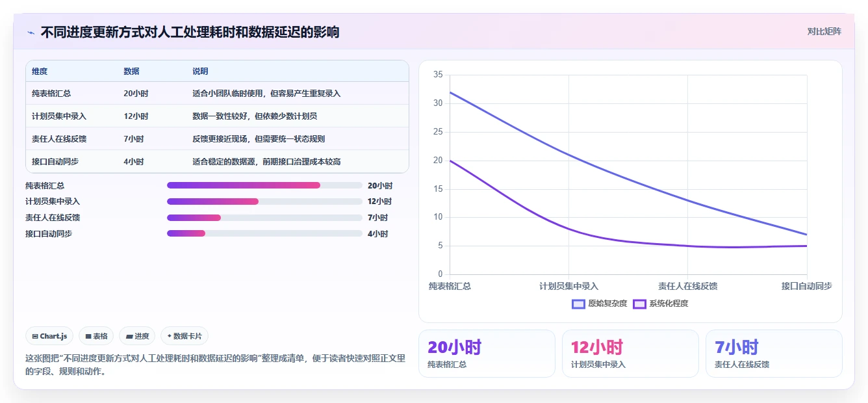
Task: Select the 责任人在线反馈 table row cell
Action: tap(59, 139)
